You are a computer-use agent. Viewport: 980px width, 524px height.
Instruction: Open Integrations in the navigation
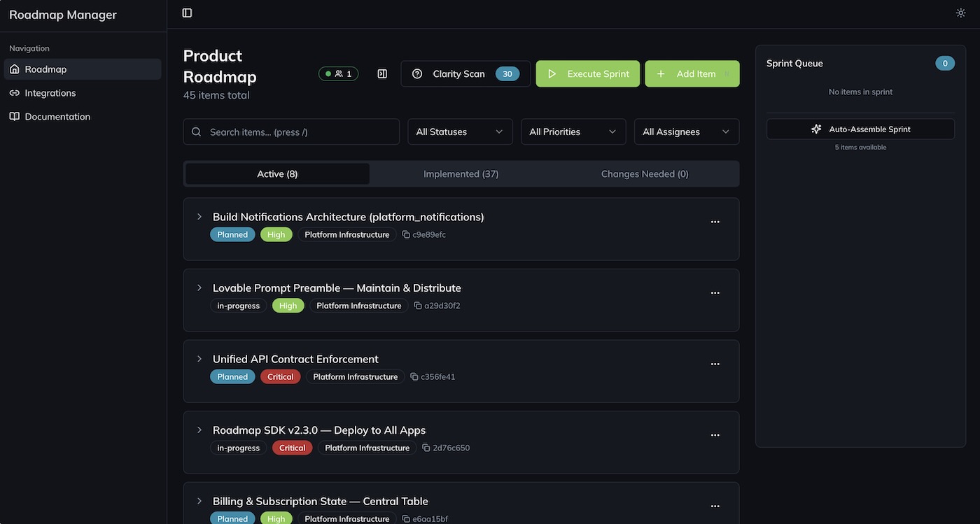[83, 93]
